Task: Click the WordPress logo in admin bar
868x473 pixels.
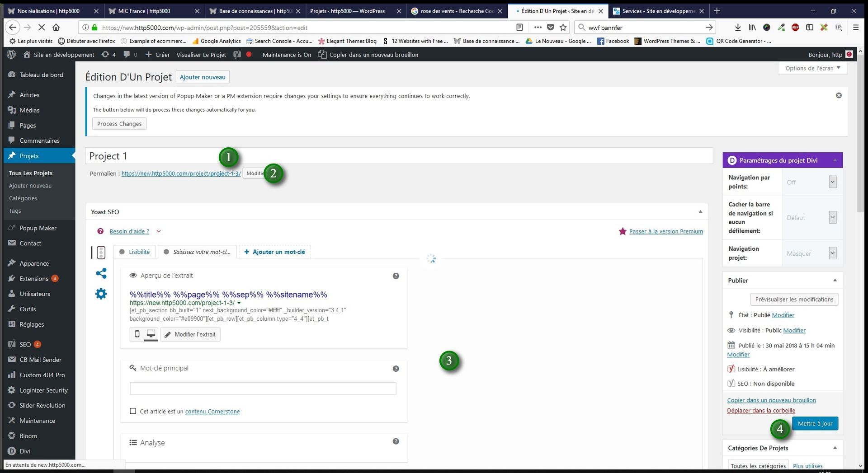Action: point(12,55)
